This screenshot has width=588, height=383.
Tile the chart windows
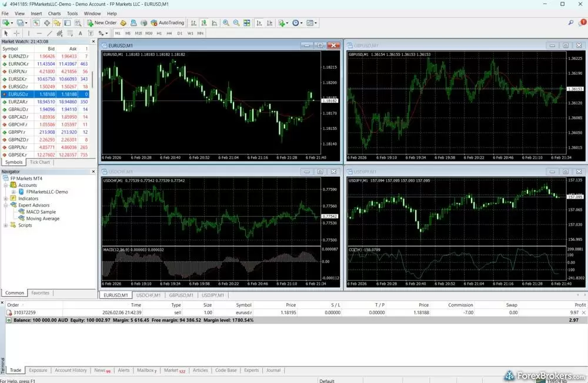click(x=246, y=22)
